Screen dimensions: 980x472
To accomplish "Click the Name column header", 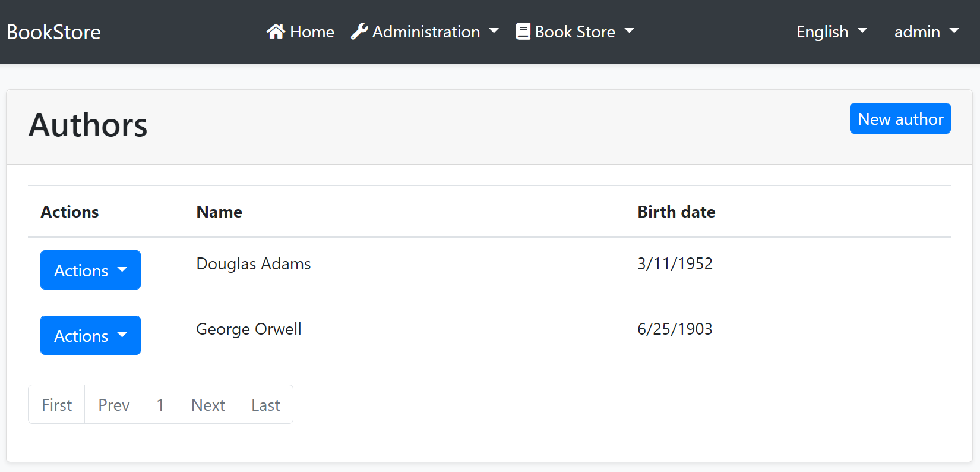I will [x=219, y=212].
